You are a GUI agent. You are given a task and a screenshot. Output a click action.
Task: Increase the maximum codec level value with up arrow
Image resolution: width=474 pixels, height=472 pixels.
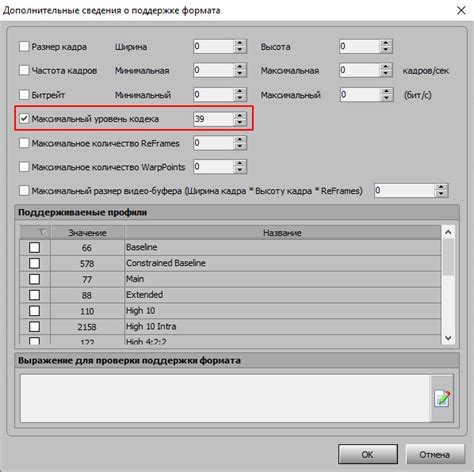(x=240, y=115)
